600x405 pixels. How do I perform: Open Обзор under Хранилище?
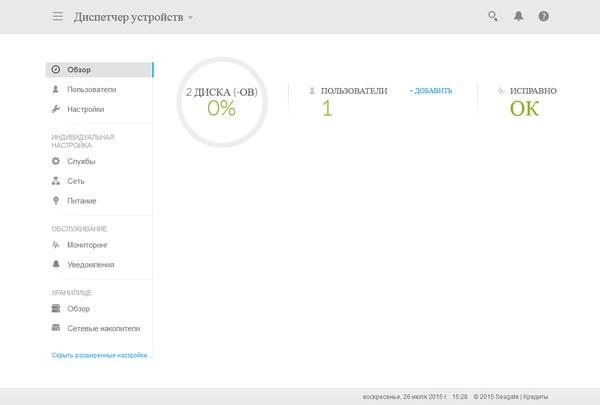tap(78, 309)
